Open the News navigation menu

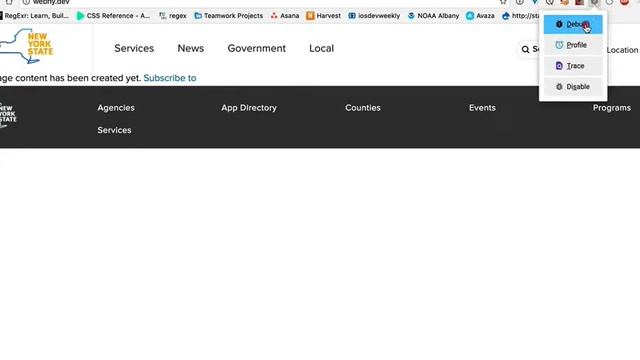tap(191, 48)
